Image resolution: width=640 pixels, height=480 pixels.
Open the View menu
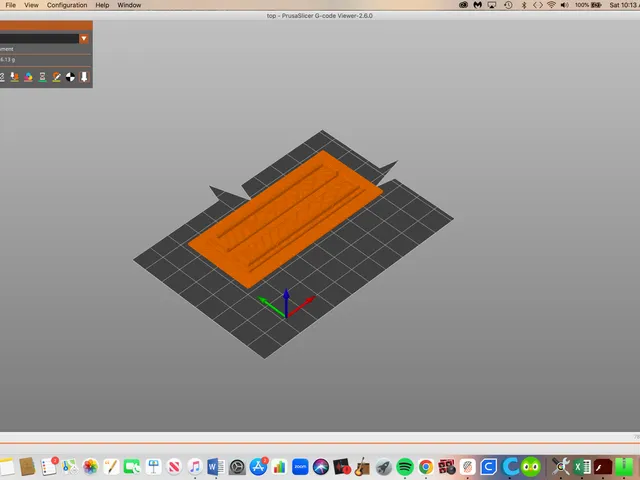point(31,5)
